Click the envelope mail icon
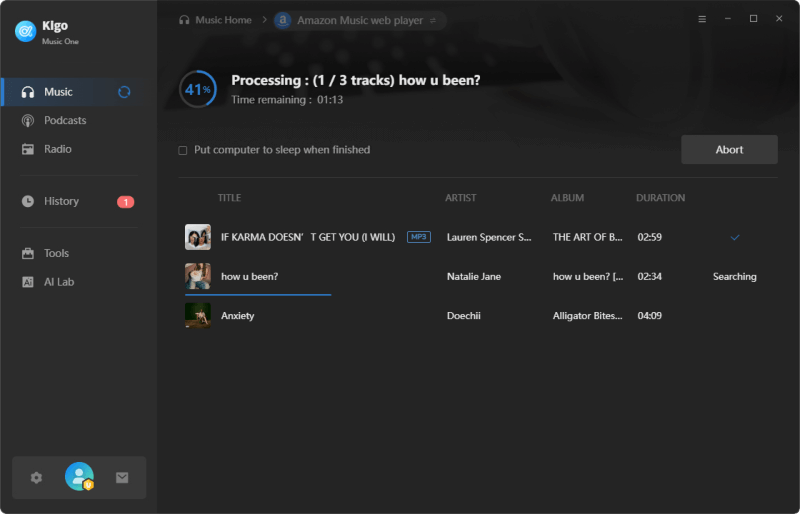 click(x=122, y=478)
